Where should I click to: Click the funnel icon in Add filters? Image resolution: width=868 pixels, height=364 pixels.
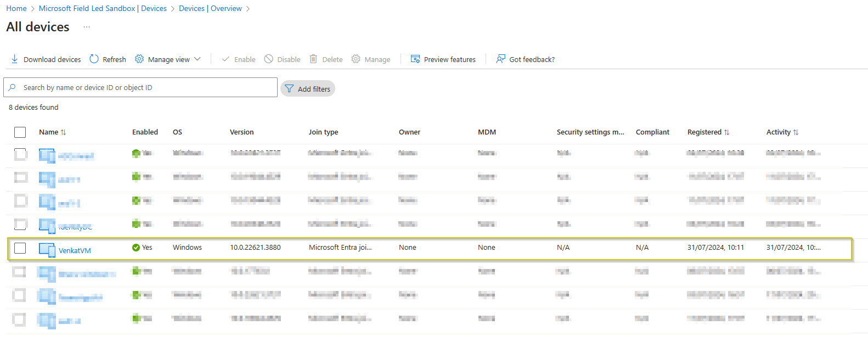click(289, 88)
